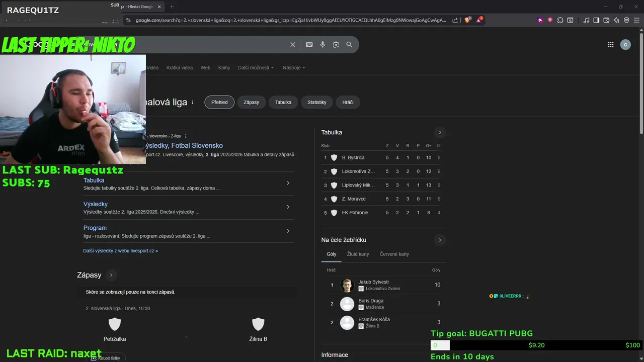
Task: Open the Brave hamburger main menu
Action: pos(636,20)
